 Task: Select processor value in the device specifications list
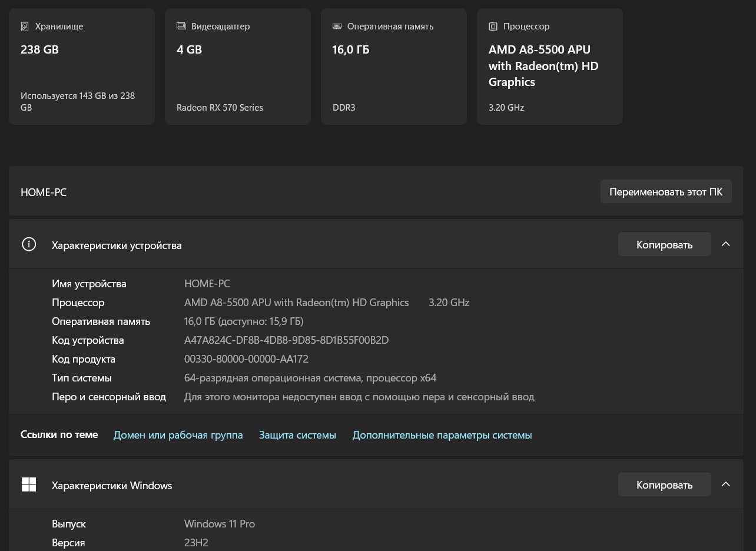[x=297, y=303]
